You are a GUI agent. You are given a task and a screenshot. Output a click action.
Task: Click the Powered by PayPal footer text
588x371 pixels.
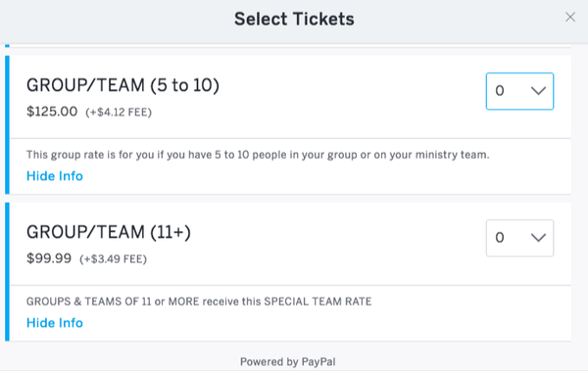(287, 361)
